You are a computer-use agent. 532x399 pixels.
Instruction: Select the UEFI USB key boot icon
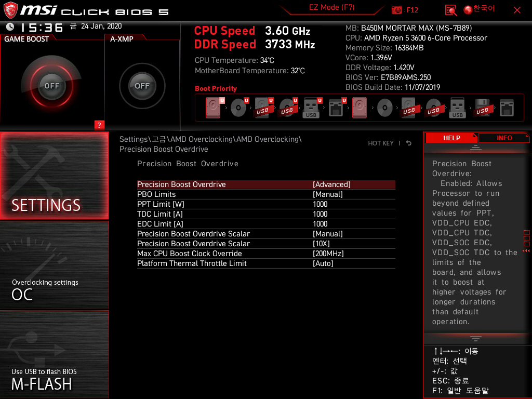click(312, 108)
